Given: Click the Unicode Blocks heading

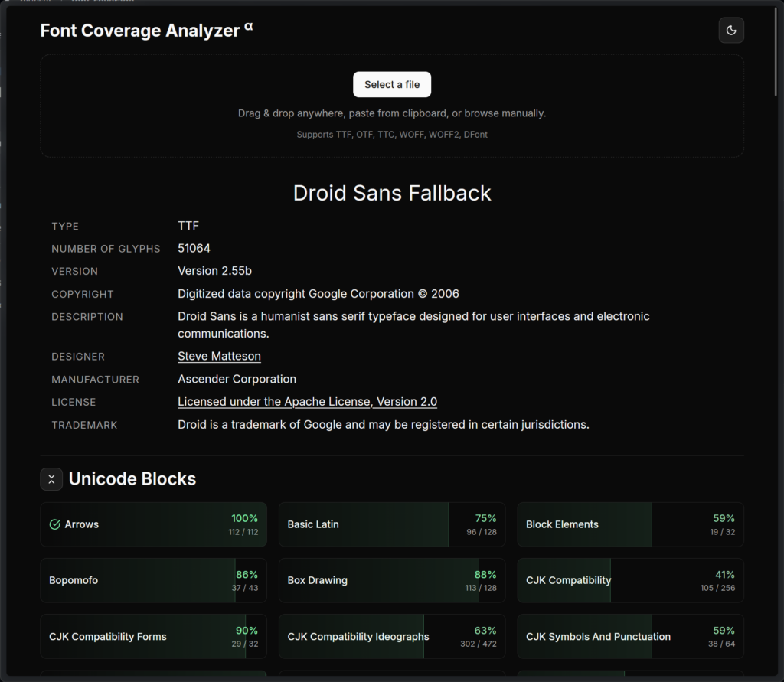Looking at the screenshot, I should pyautogui.click(x=132, y=479).
